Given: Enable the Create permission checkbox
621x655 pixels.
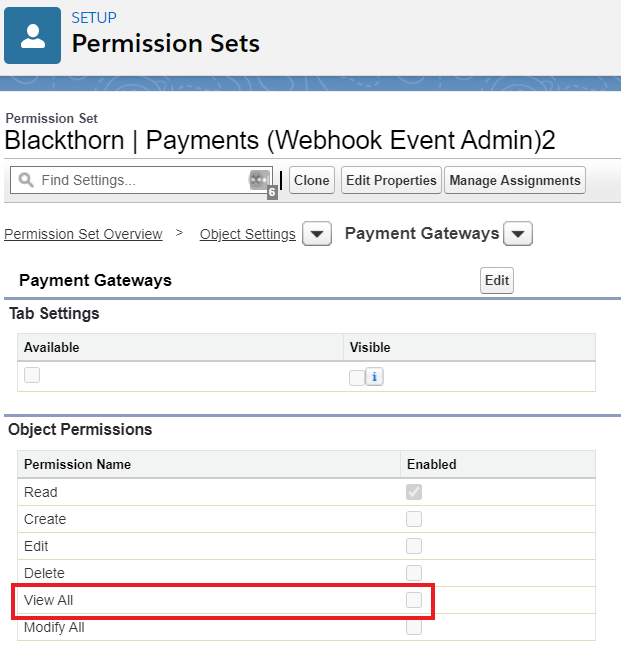Looking at the screenshot, I should pos(414,519).
